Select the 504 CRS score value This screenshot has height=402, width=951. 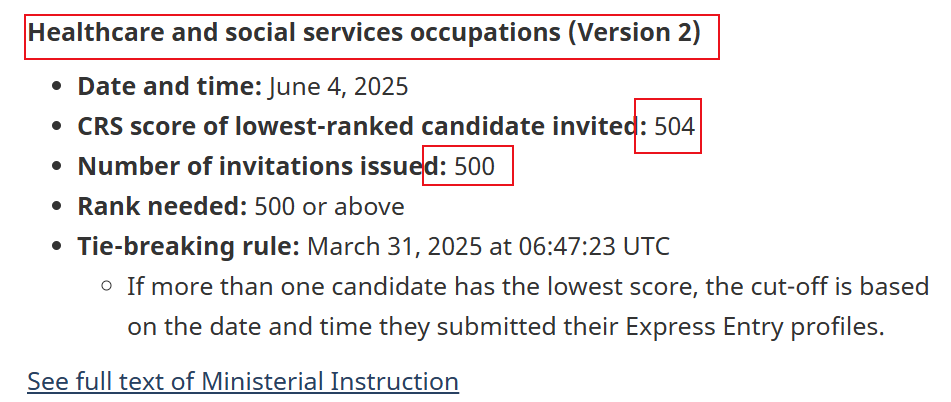coord(674,127)
